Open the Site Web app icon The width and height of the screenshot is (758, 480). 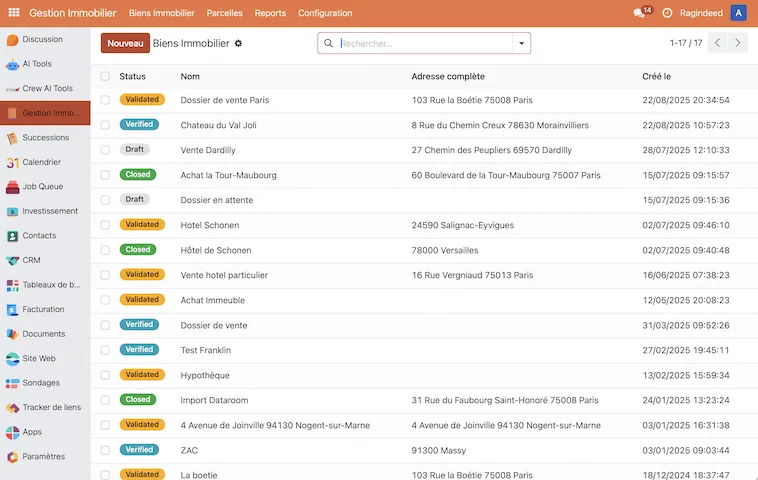coord(13,359)
